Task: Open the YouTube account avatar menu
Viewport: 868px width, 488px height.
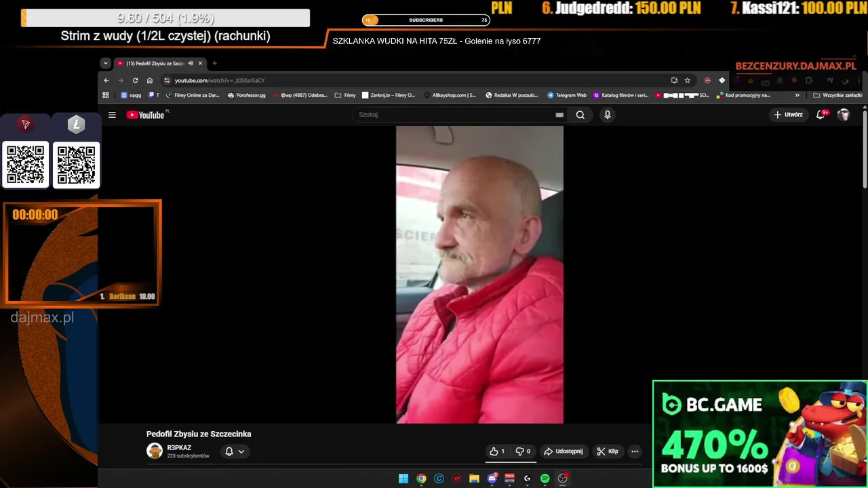Action: point(844,115)
